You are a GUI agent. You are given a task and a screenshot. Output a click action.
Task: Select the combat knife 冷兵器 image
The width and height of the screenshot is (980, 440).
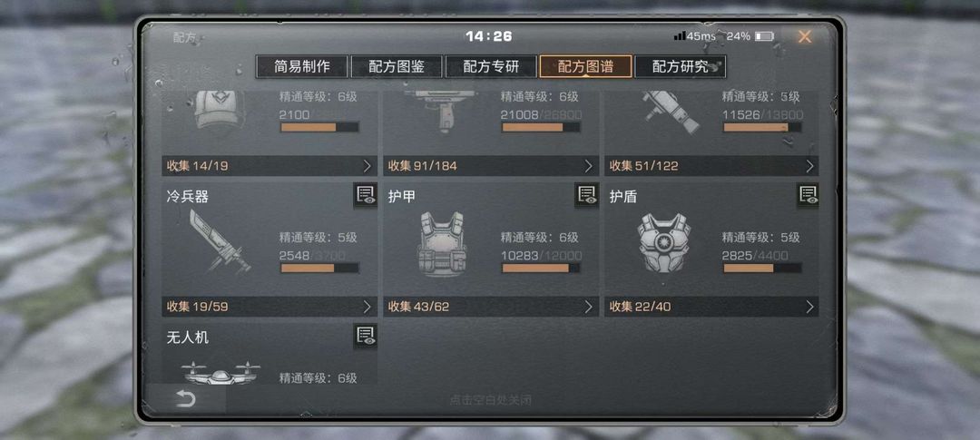pyautogui.click(x=219, y=241)
